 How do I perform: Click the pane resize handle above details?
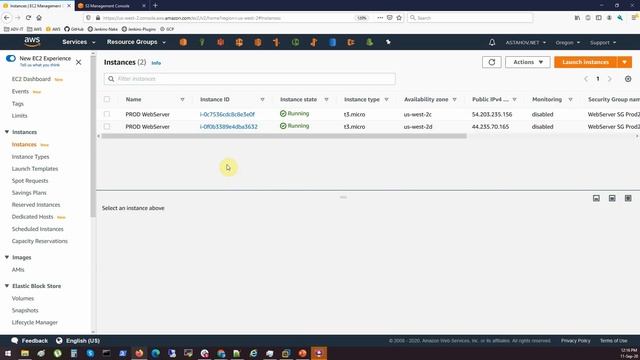point(343,197)
